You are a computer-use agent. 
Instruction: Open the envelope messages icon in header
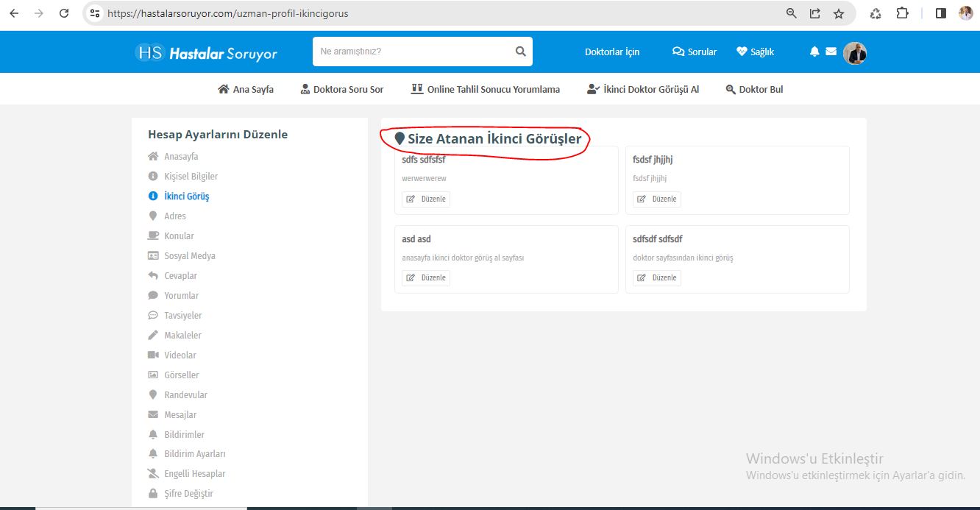[x=831, y=52]
